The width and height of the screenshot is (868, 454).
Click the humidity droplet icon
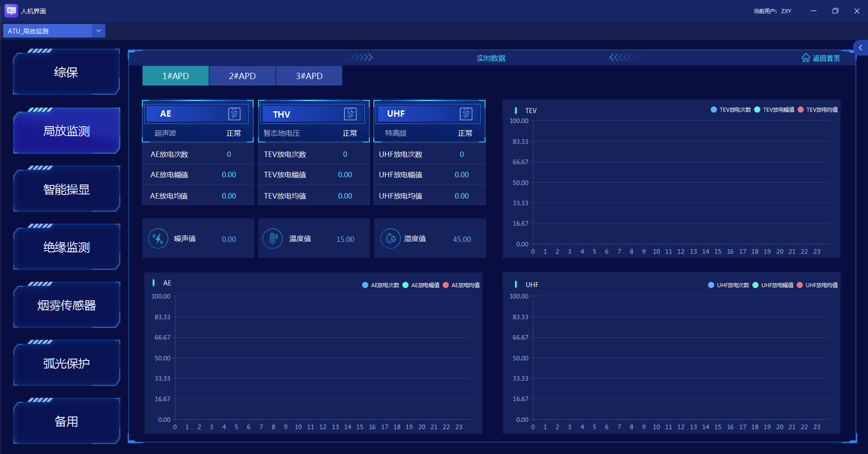pos(391,239)
